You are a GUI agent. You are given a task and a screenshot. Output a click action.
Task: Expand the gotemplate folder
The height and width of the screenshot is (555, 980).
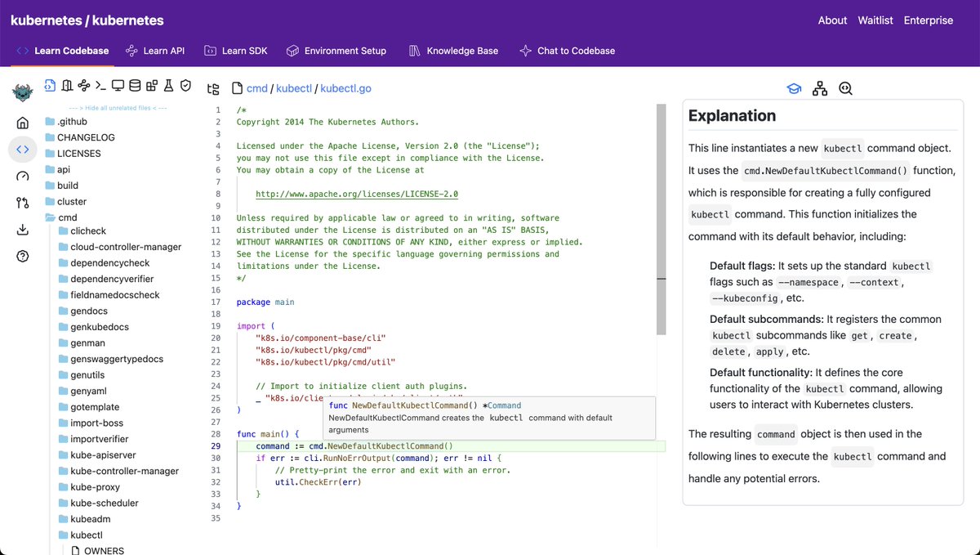coord(89,407)
